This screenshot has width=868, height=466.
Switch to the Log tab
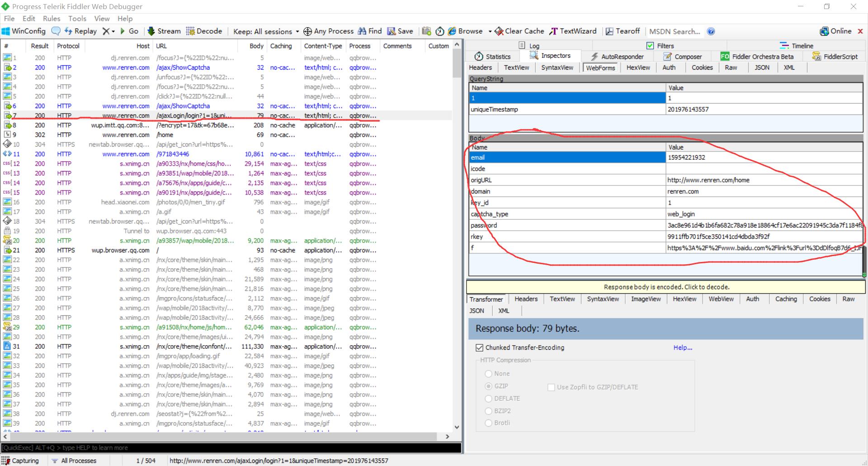[529, 46]
